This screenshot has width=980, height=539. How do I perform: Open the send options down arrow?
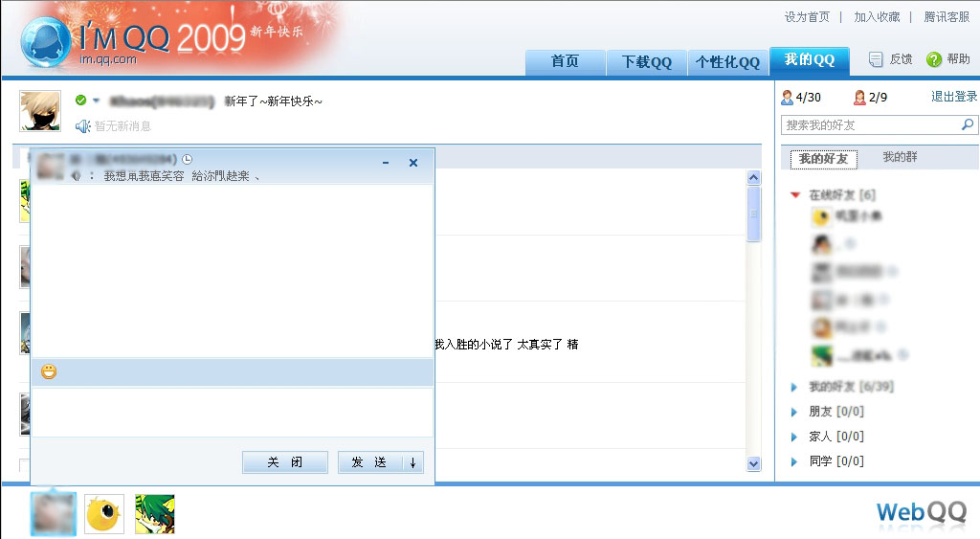[412, 462]
